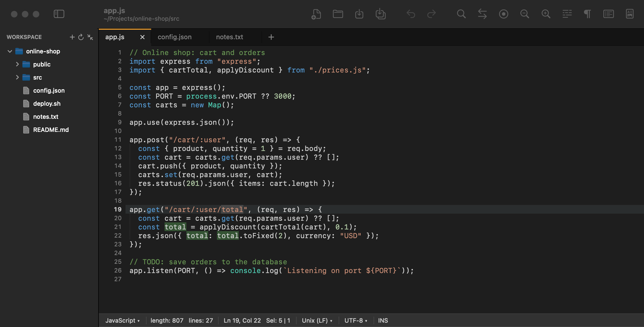The height and width of the screenshot is (327, 644).
Task: Click the 3000 port number
Action: (x=282, y=96)
